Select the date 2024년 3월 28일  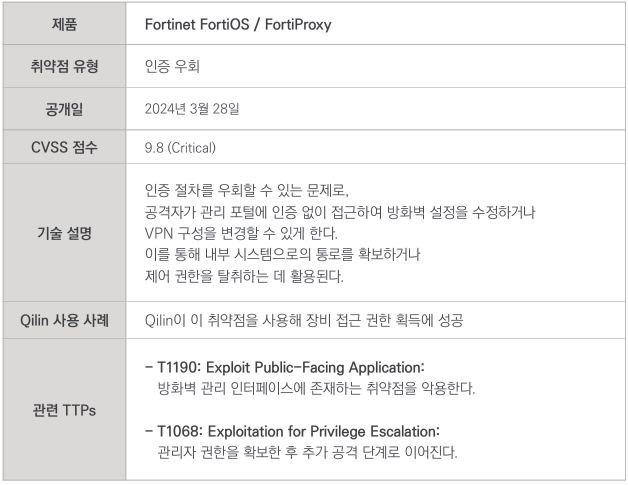click(x=192, y=107)
